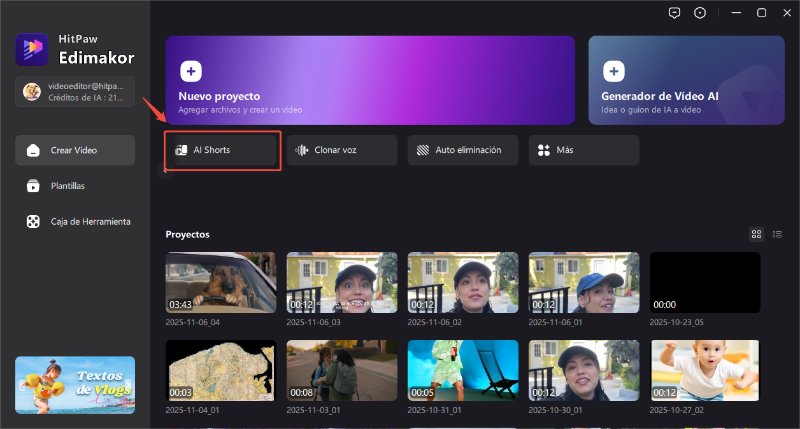This screenshot has width=800, height=429.
Task: Open project thumbnail 2025-11-06_04
Action: coord(221,282)
